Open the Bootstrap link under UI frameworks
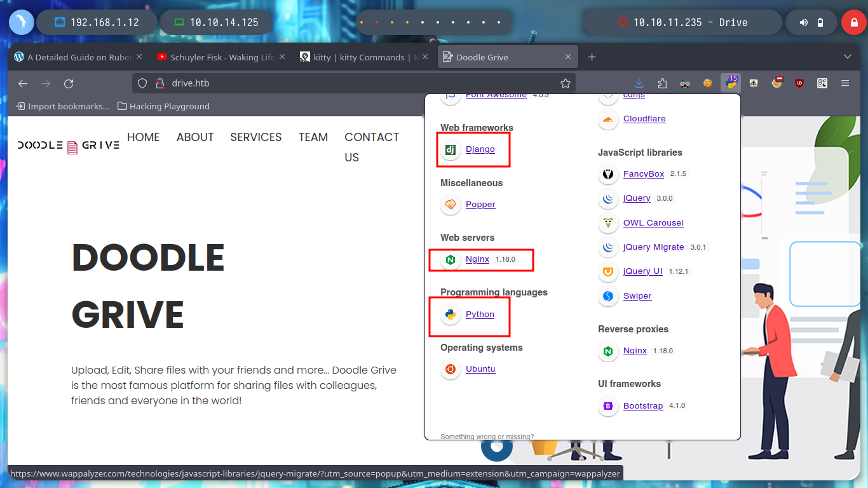 point(643,406)
